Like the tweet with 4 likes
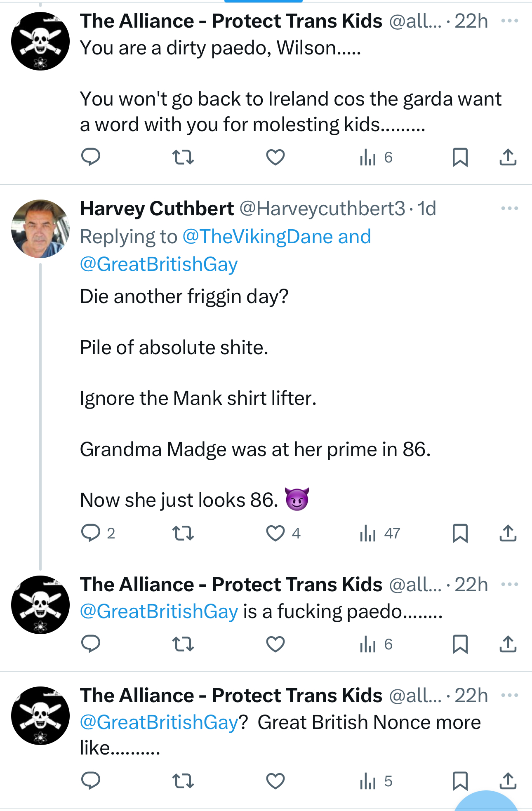 tap(275, 533)
